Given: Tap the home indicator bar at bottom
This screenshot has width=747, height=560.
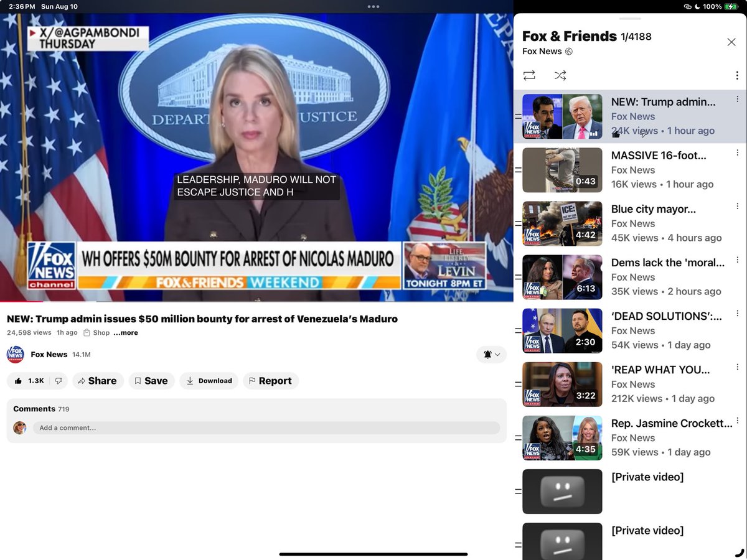Looking at the screenshot, I should point(374,554).
